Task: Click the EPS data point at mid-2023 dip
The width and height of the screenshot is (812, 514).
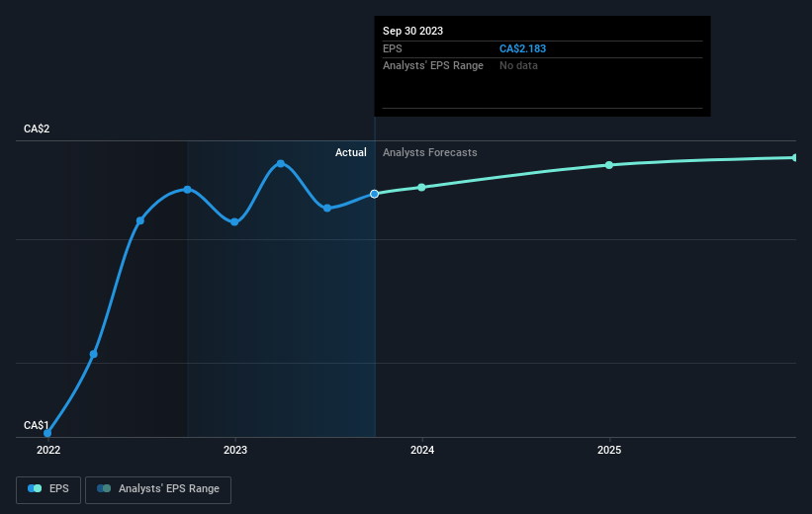Action: (327, 209)
